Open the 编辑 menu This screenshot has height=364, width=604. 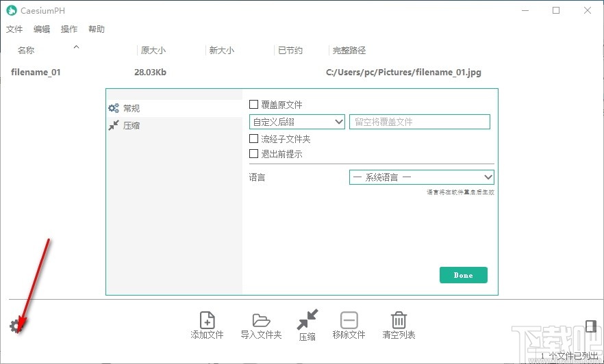pyautogui.click(x=42, y=29)
